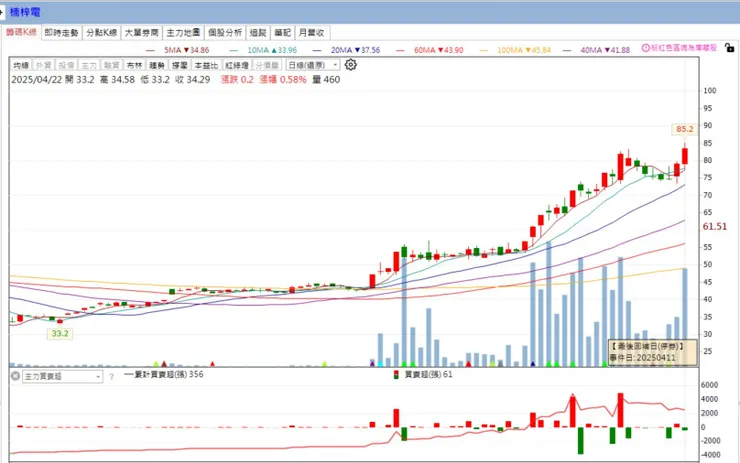Click the 33.2 low price label
740x463 pixels.
click(60, 334)
